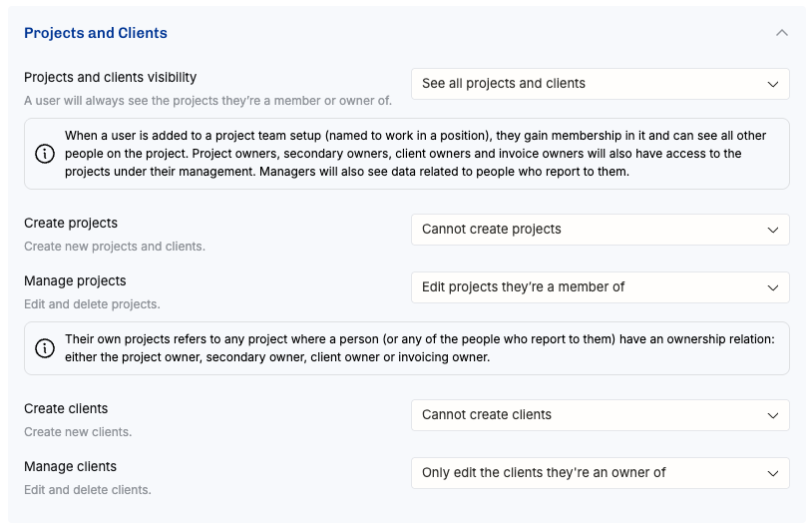
Task: Click the info icon beside the project team setup note
Action: (45, 154)
